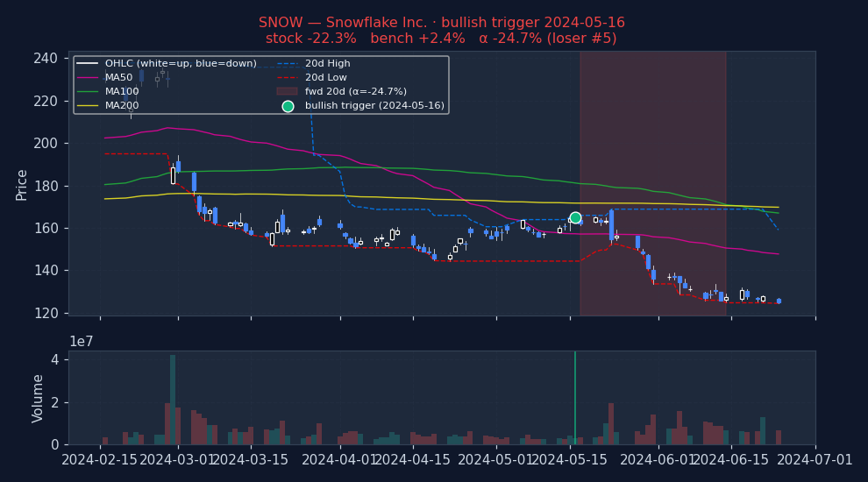This screenshot has height=482, width=868.
Task: Click the Price y-axis title
Action: (22, 184)
